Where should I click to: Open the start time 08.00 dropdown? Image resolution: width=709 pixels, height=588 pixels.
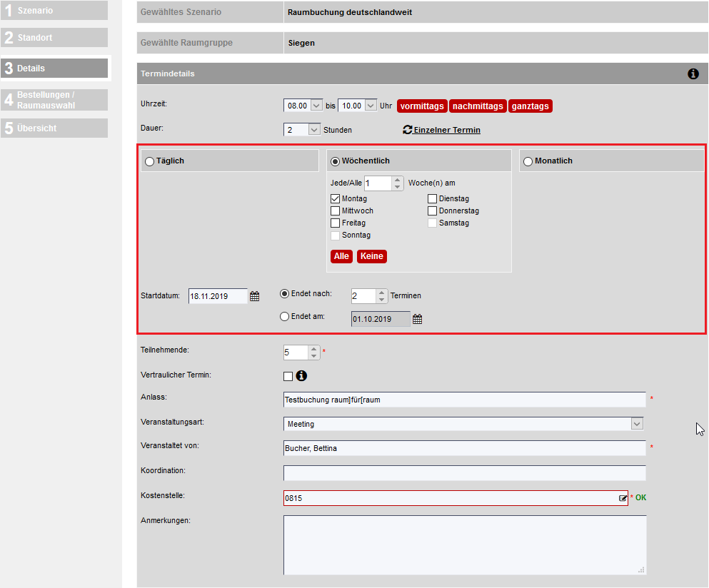(316, 106)
